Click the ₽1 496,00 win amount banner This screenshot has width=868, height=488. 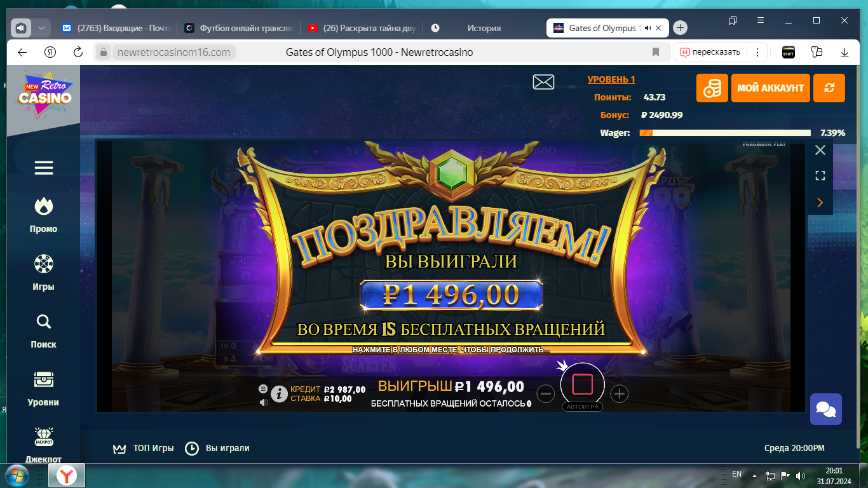pyautogui.click(x=451, y=295)
